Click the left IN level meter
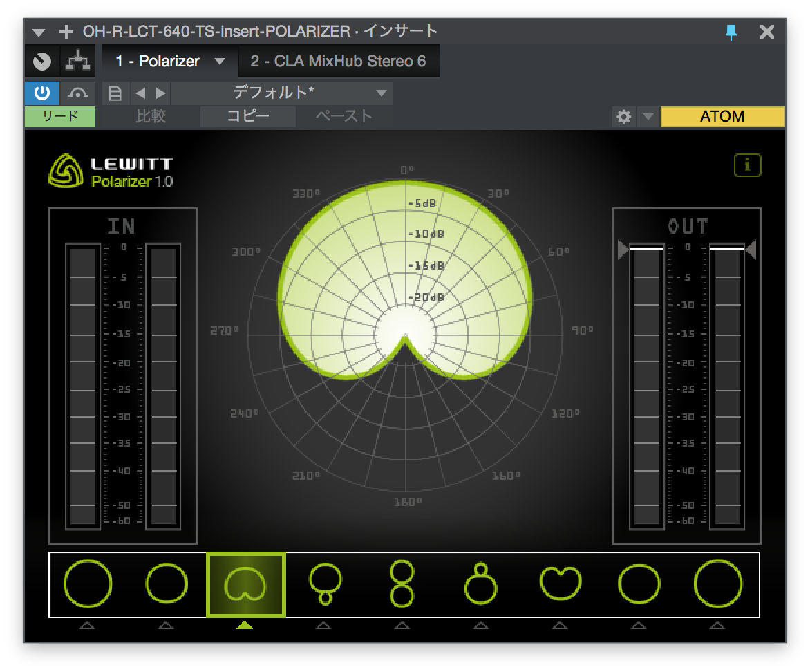This screenshot has width=810, height=672. coord(83,386)
